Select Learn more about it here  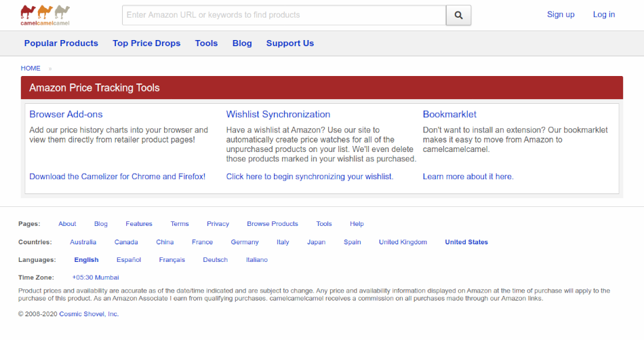click(468, 176)
